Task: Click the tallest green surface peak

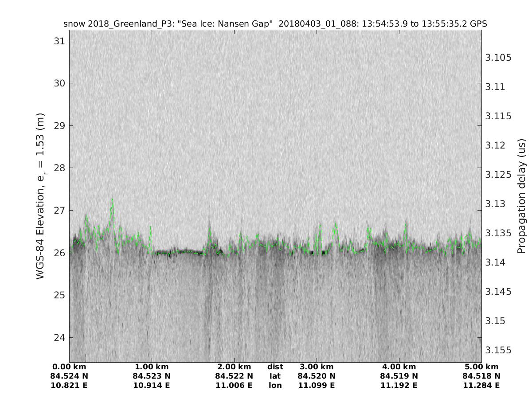Action: (x=112, y=199)
